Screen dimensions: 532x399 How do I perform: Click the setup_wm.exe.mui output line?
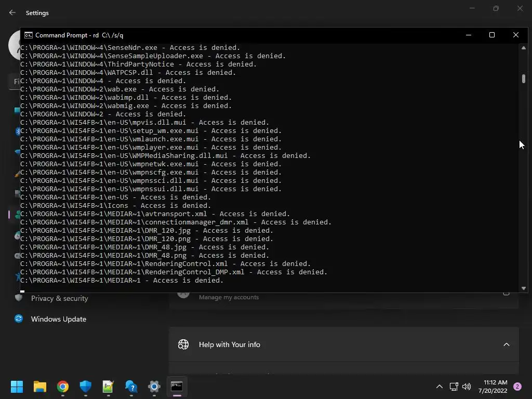pyautogui.click(x=151, y=130)
